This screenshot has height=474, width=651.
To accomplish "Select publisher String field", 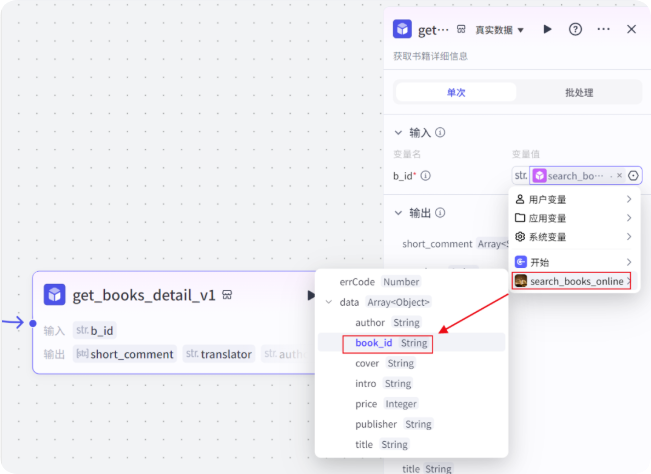I will 411,424.
